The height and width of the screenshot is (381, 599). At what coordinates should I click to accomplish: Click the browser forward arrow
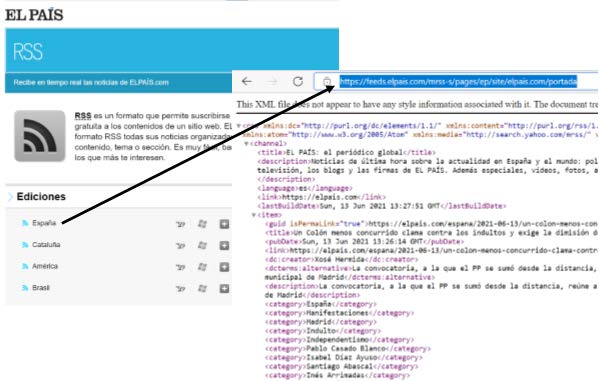272,81
